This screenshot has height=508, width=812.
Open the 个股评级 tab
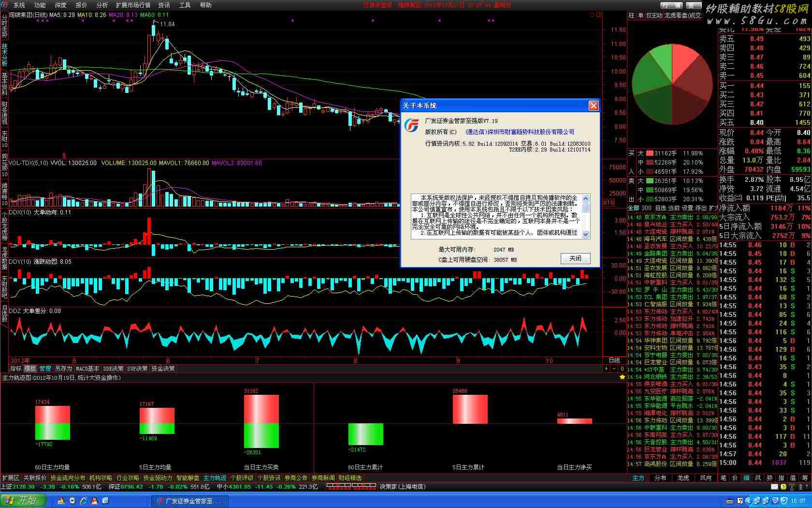click(242, 478)
